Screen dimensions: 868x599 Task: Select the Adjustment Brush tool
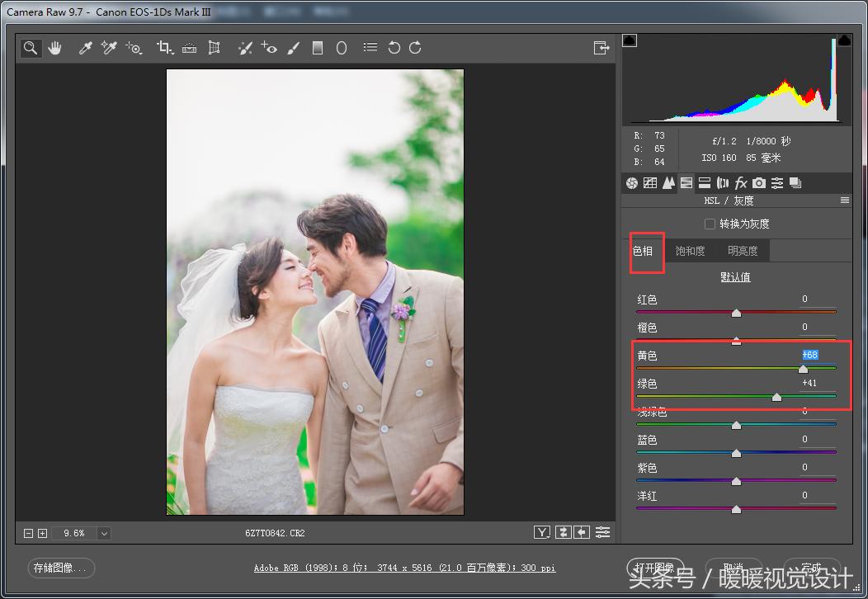293,48
